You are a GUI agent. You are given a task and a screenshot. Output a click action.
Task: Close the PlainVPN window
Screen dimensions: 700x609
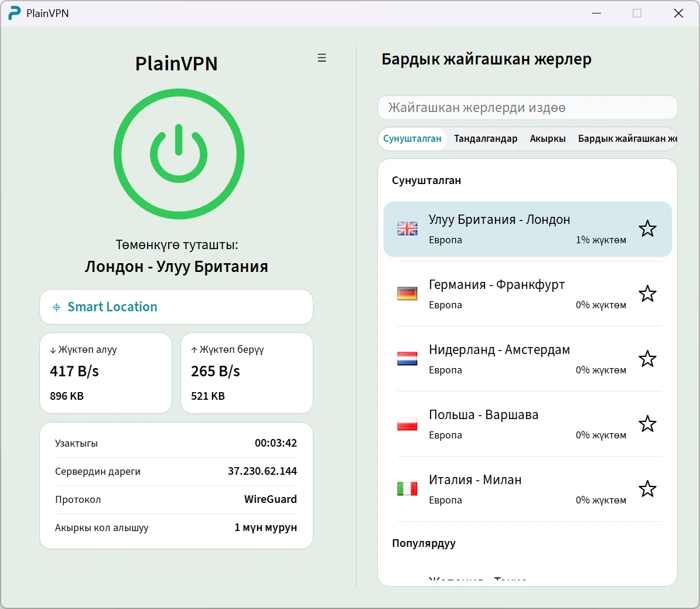pyautogui.click(x=678, y=13)
